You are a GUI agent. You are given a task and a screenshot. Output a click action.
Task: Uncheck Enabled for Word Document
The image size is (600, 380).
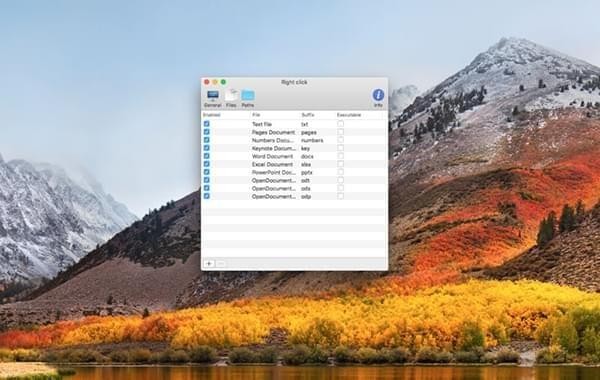[207, 156]
